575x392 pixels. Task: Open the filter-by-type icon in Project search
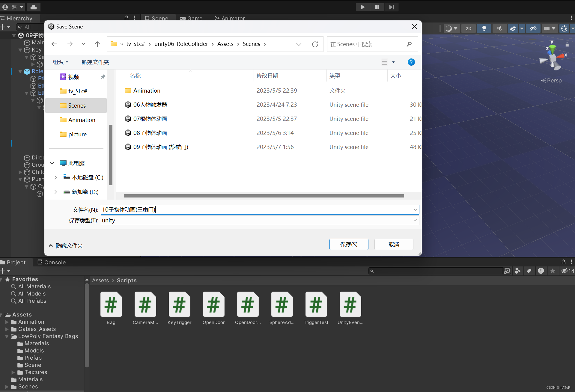[x=517, y=271]
